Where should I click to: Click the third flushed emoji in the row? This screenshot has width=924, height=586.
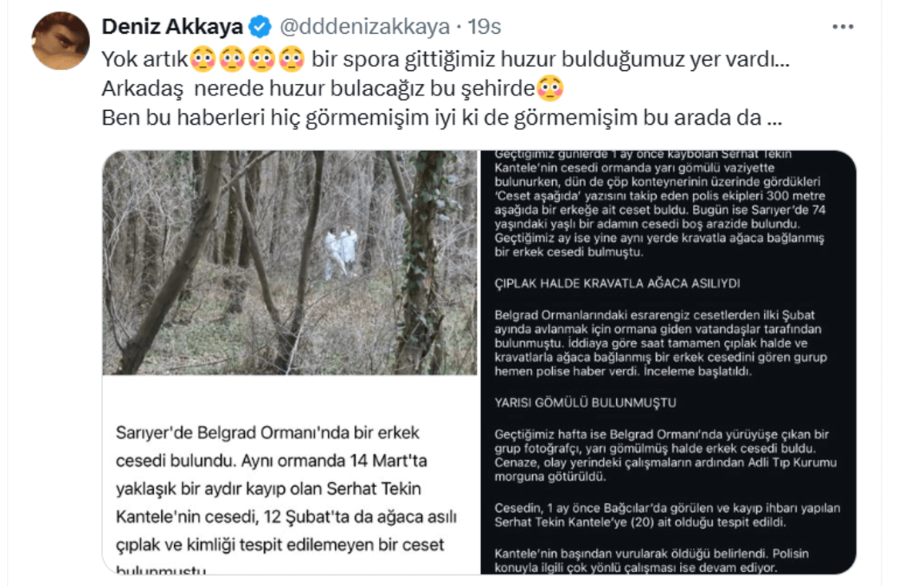click(x=263, y=59)
